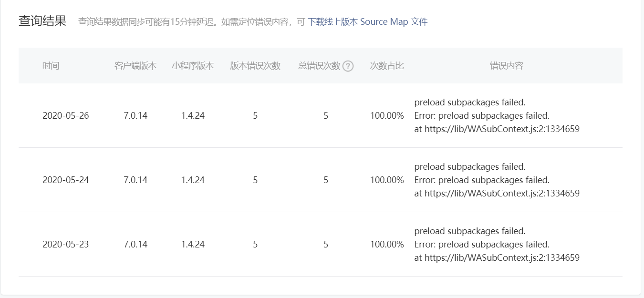Click mini program version 1.4.24 in 2020-05-26 row
This screenshot has height=298, width=644.
coord(193,116)
